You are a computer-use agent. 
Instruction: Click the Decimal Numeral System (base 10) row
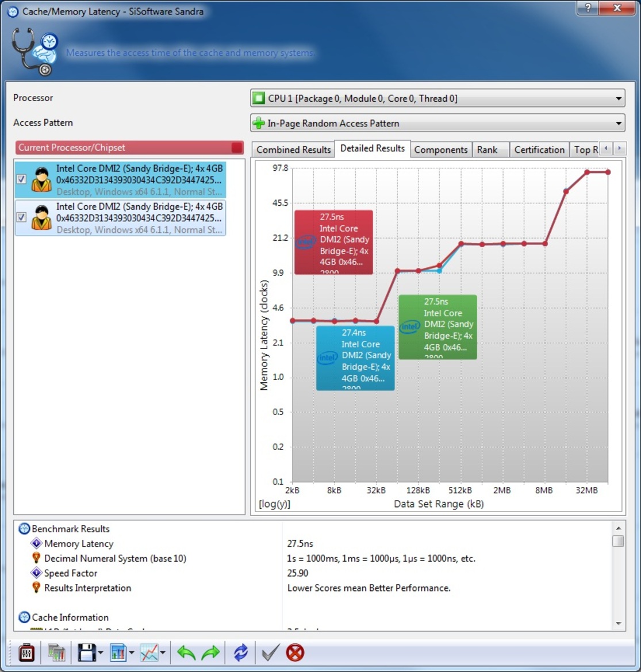[115, 558]
